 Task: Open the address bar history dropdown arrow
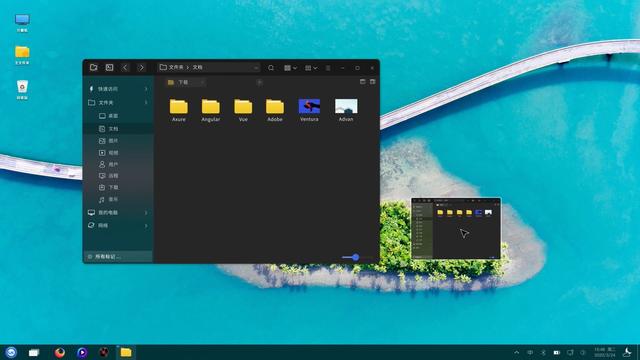[x=256, y=68]
